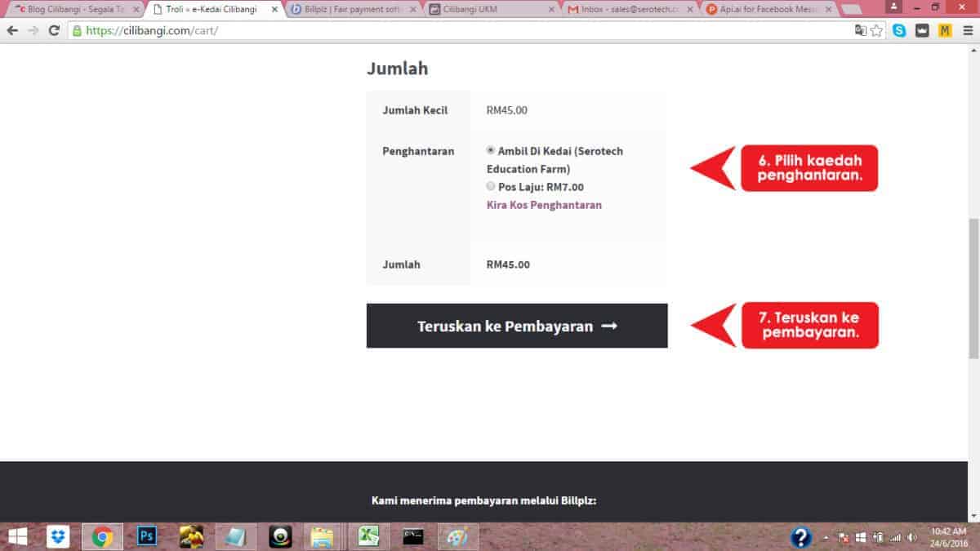The image size is (980, 551).
Task: Click the Windows Start button
Action: click(16, 536)
